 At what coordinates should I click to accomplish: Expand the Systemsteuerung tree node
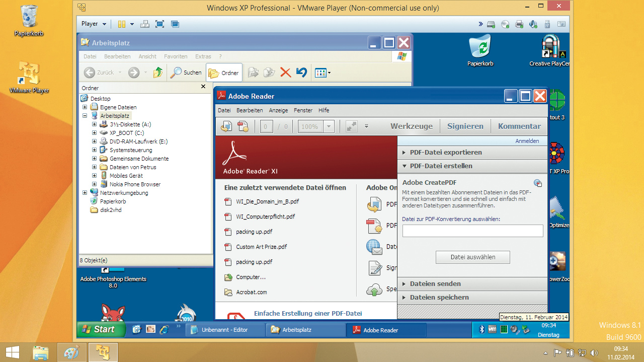coord(95,150)
